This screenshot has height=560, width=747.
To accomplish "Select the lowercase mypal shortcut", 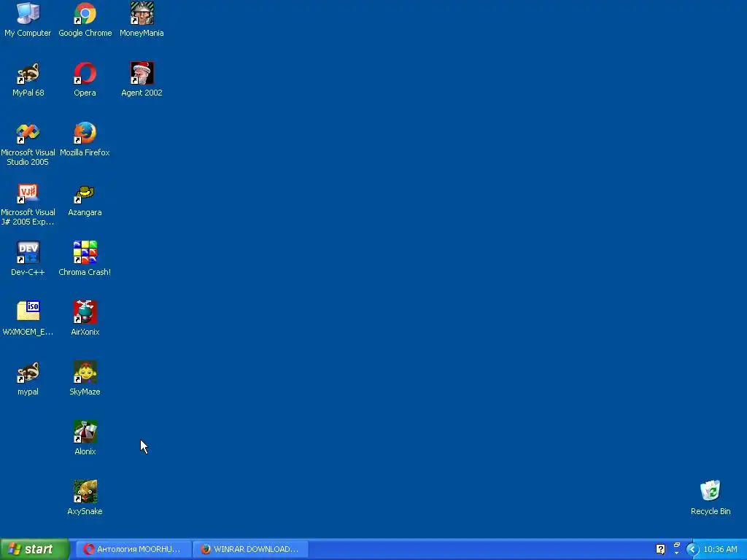I will tap(28, 378).
